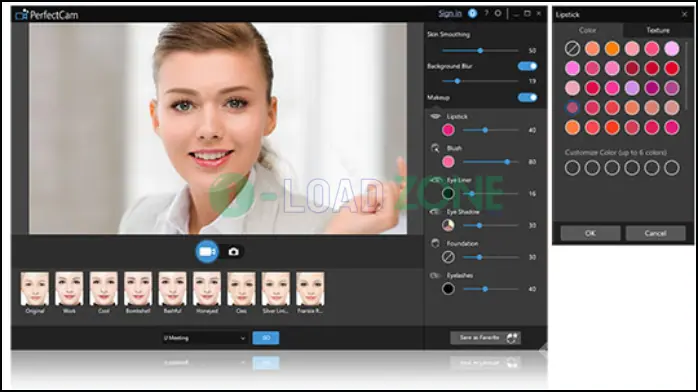The height and width of the screenshot is (392, 698).
Task: Click the lips icon next to Lipstick
Action: [x=435, y=116]
